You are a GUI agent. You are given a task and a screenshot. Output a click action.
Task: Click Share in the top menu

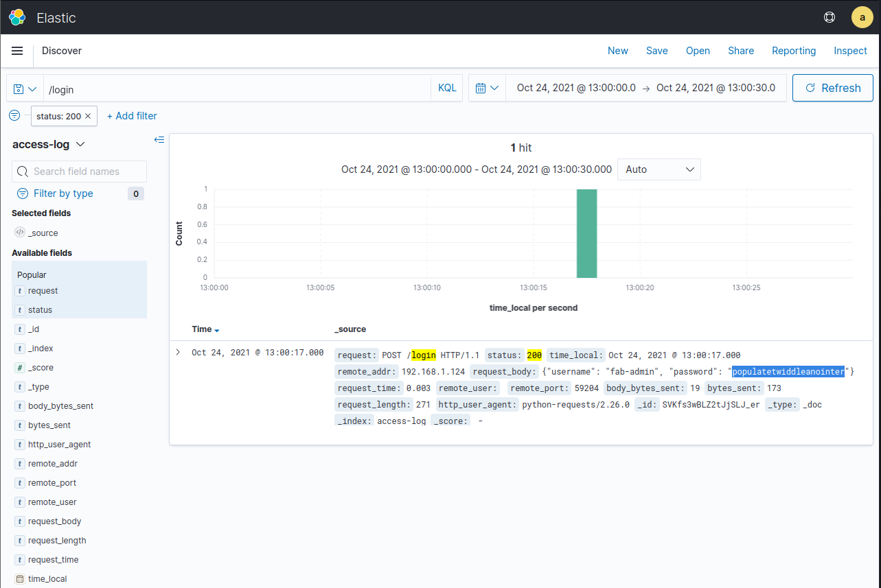(x=741, y=51)
